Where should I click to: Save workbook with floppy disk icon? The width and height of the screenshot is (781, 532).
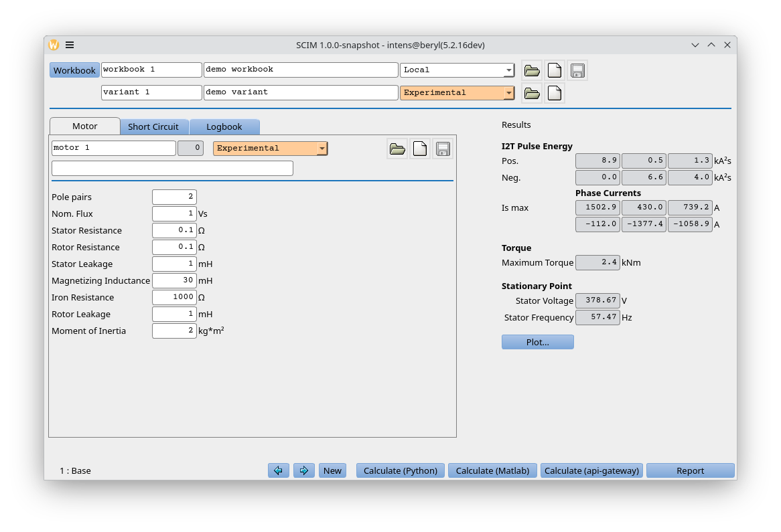(577, 71)
